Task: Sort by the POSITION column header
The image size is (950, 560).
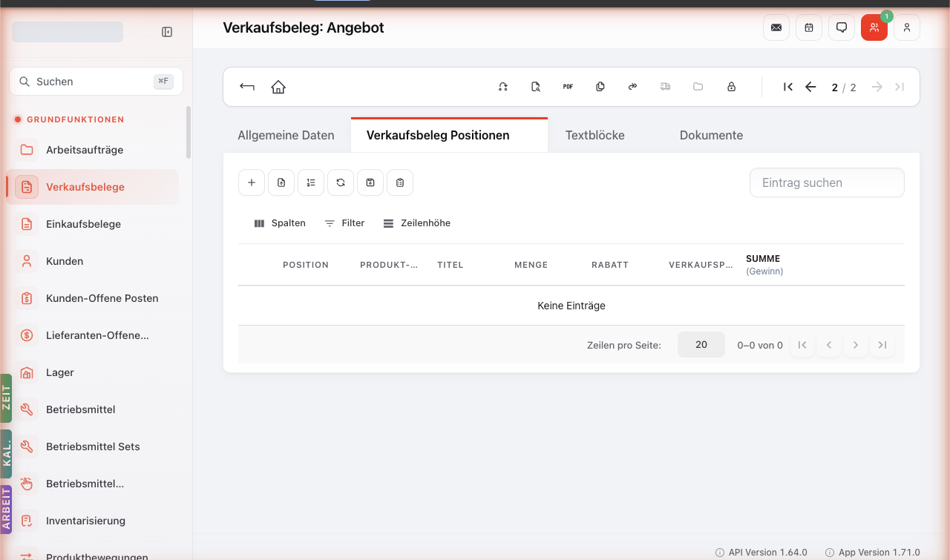Action: click(x=306, y=265)
